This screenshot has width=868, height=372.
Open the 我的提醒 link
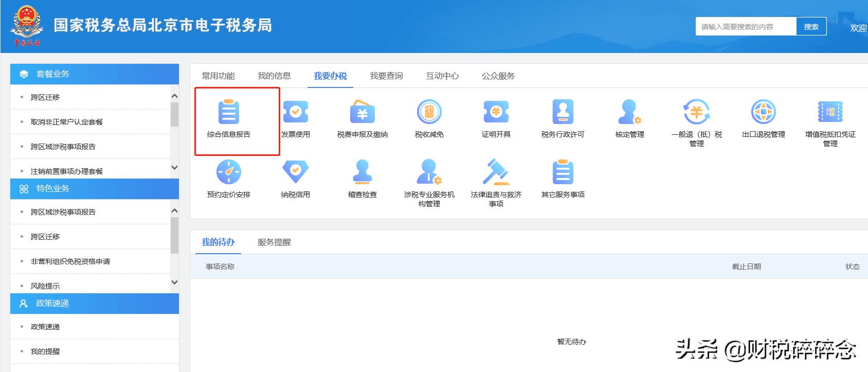[45, 351]
